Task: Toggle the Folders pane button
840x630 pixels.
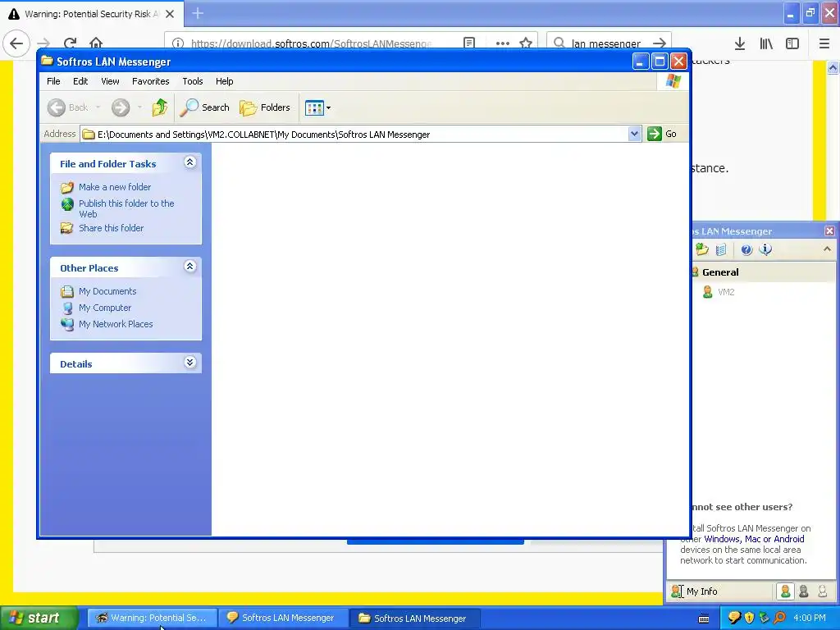Action: click(x=265, y=107)
